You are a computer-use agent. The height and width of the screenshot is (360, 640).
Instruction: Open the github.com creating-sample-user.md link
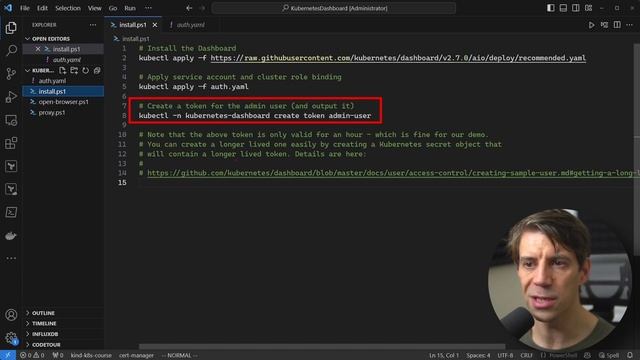[393, 173]
